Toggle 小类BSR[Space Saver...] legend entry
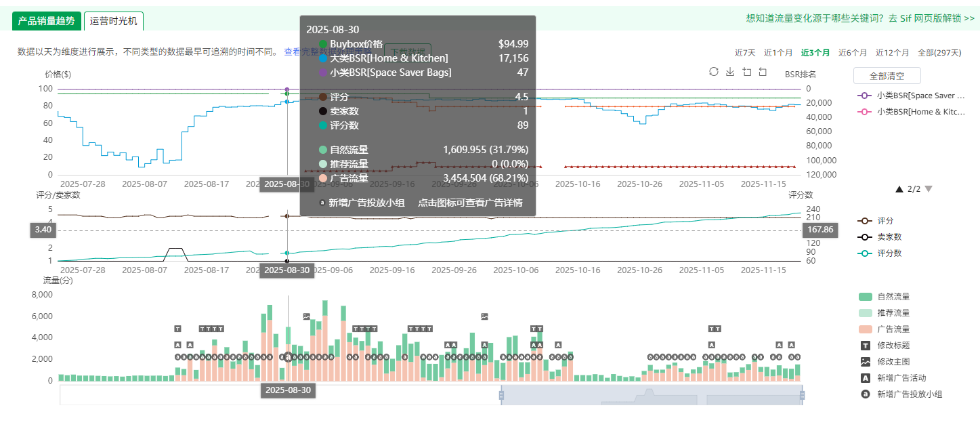The width and height of the screenshot is (980, 433). click(x=910, y=96)
